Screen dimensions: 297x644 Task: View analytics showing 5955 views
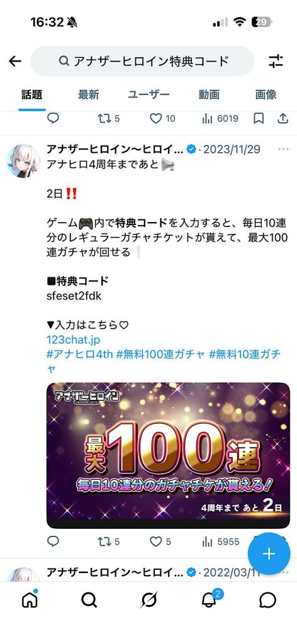pyautogui.click(x=221, y=541)
